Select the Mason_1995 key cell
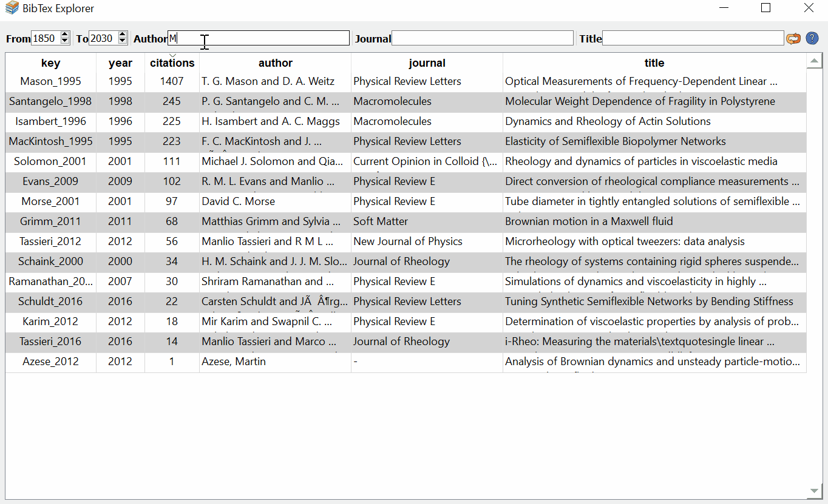The height and width of the screenshot is (504, 828). [x=51, y=81]
